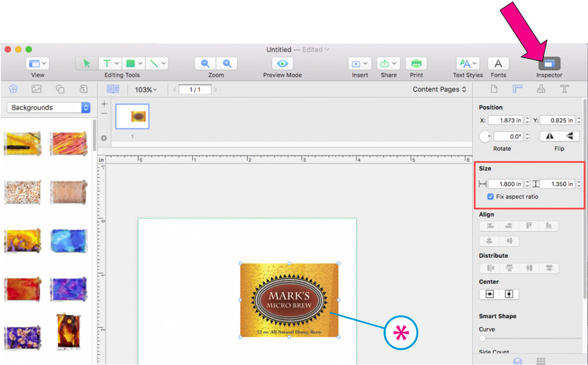Toggle Preview Mode with the eye button

click(x=282, y=64)
